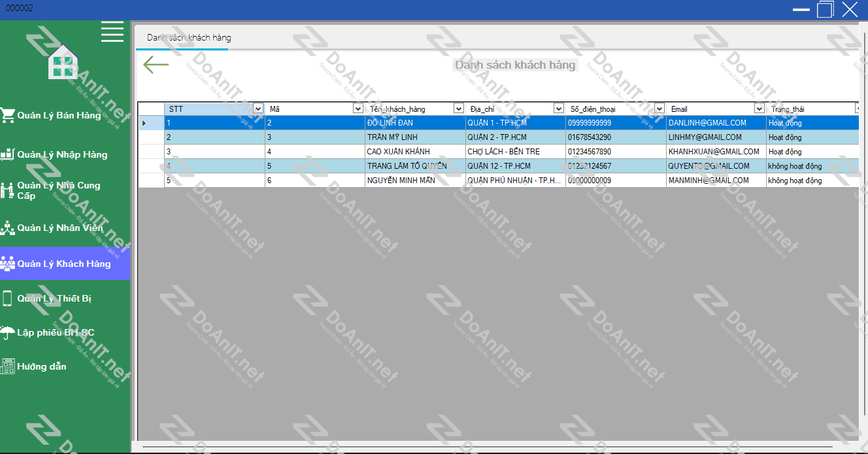Screen dimensions: 868x454
Task: Open Quản Lý Nhân Viên menu
Action: [x=65, y=228]
